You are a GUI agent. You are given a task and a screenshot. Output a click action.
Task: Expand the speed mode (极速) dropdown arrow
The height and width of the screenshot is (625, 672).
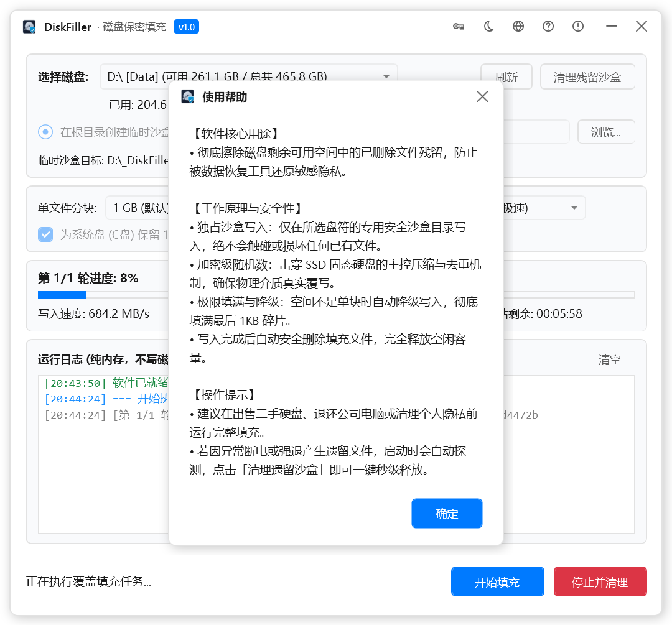pos(574,208)
